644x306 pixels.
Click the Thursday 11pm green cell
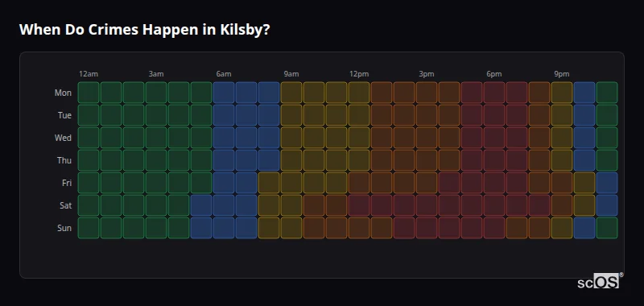[607, 160]
